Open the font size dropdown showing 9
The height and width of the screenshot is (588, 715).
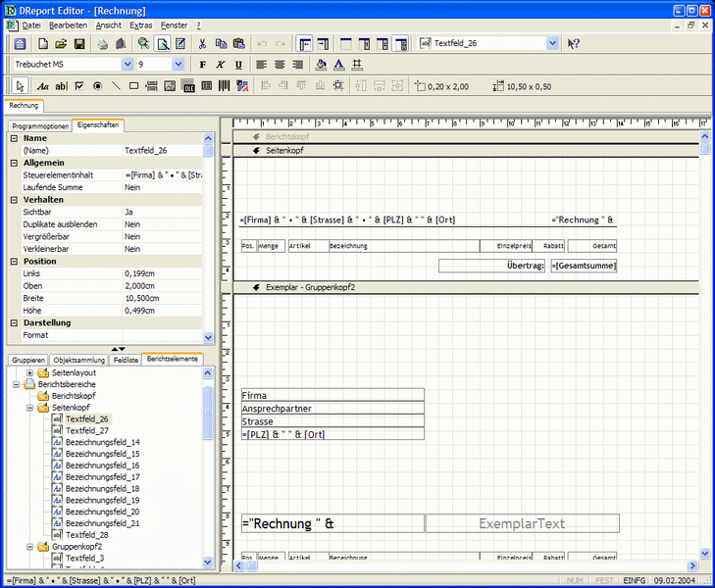click(179, 65)
